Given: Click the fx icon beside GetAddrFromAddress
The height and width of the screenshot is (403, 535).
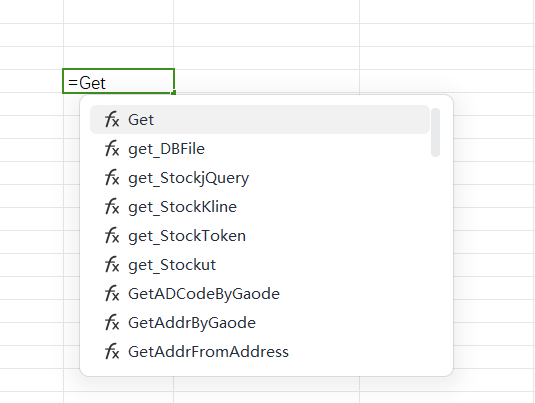Looking at the screenshot, I should 112,351.
